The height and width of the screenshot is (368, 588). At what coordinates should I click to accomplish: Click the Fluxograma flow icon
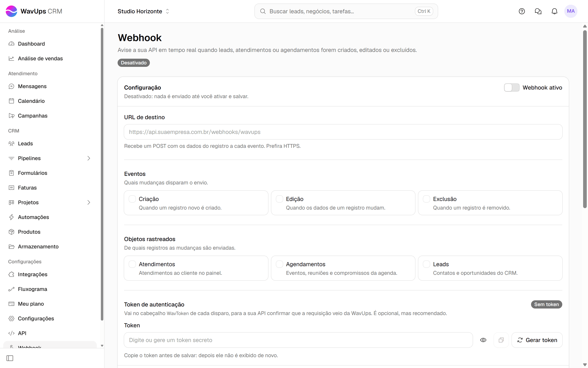tap(11, 289)
